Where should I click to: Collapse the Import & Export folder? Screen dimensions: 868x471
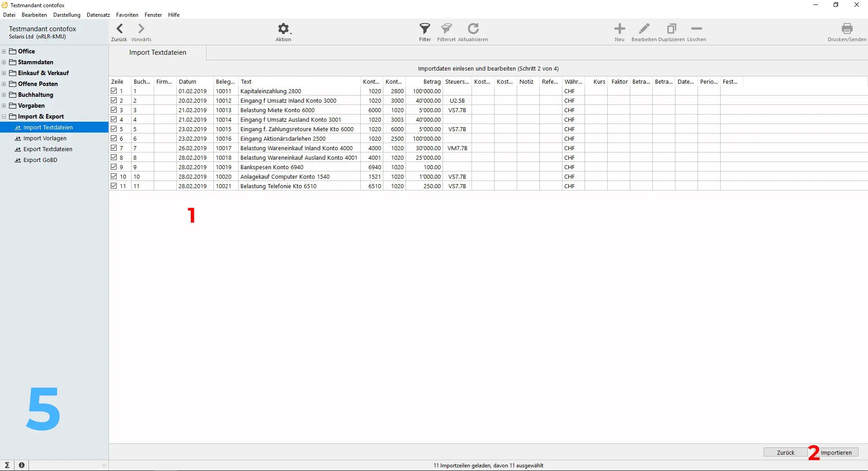pyautogui.click(x=4, y=117)
